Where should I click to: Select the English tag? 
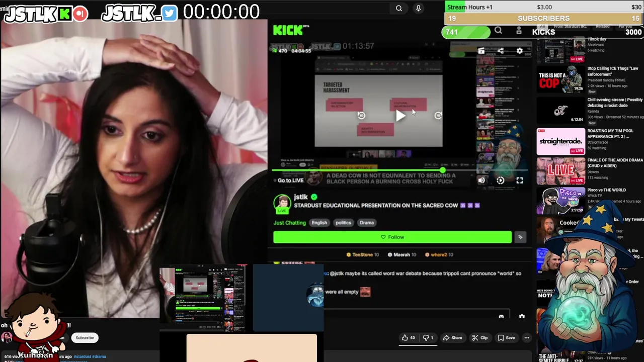[x=319, y=223]
